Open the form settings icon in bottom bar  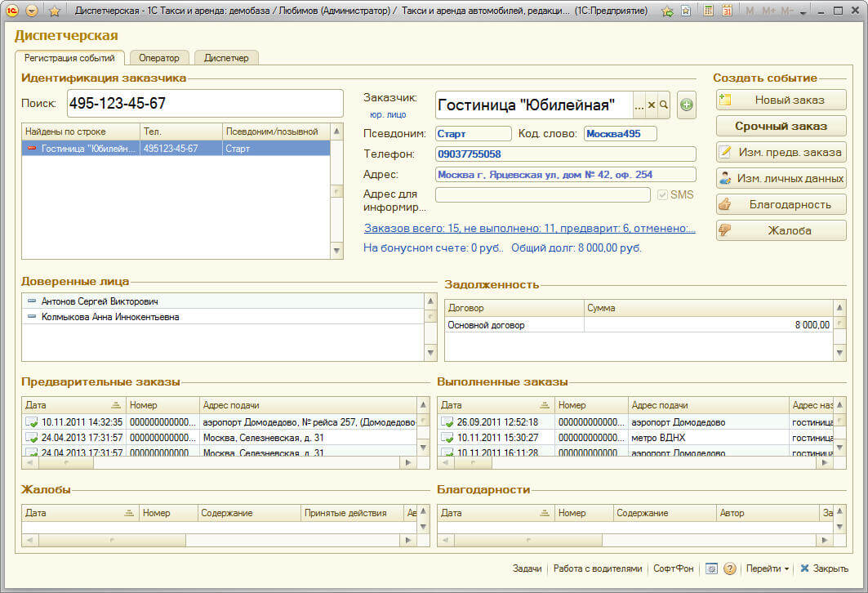[712, 568]
